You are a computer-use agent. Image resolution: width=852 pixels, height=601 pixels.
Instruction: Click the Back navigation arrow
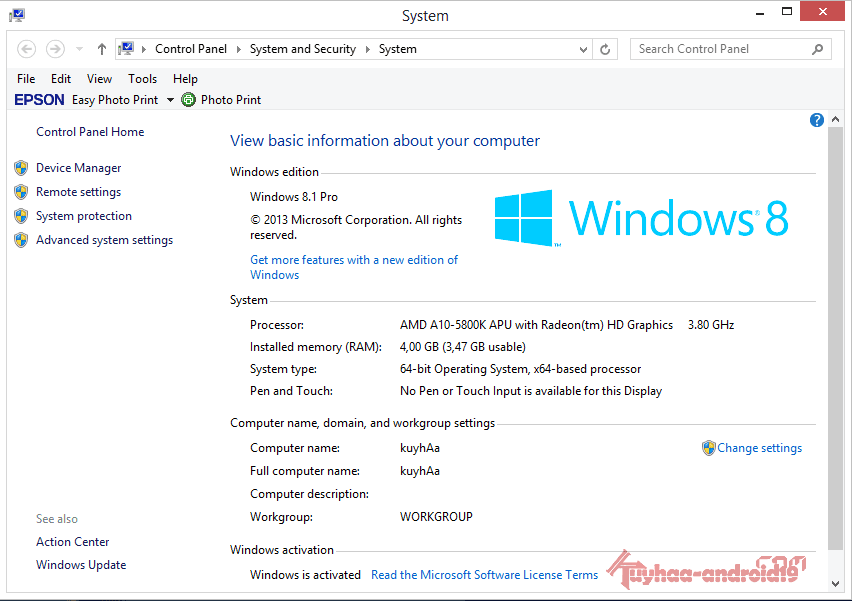27,49
